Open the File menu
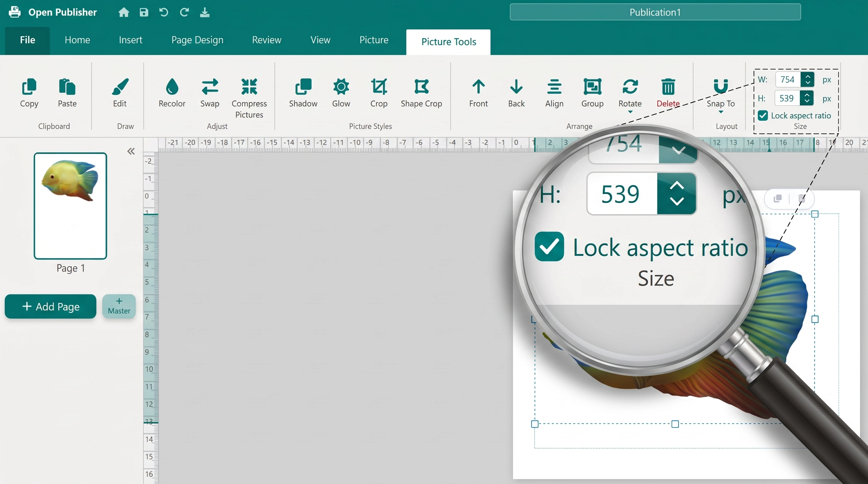The width and height of the screenshot is (868, 484). [x=27, y=40]
